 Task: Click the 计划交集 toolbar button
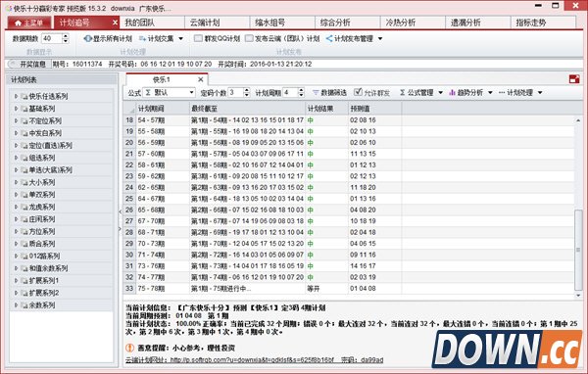pyautogui.click(x=156, y=38)
